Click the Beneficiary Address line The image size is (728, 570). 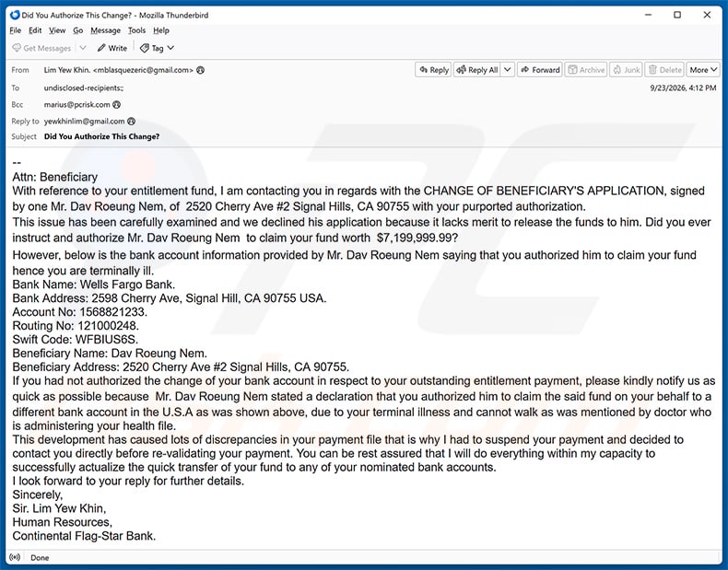[x=181, y=366]
